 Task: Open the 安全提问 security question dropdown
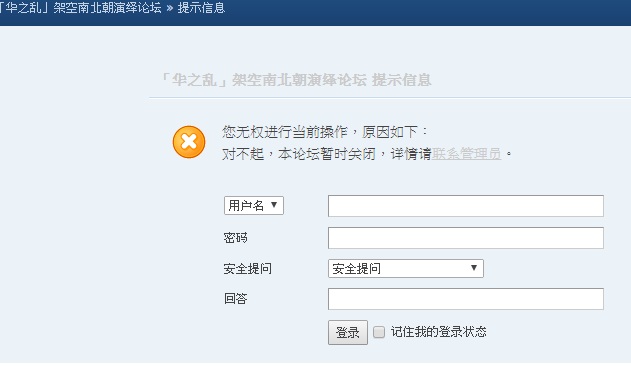click(x=406, y=268)
